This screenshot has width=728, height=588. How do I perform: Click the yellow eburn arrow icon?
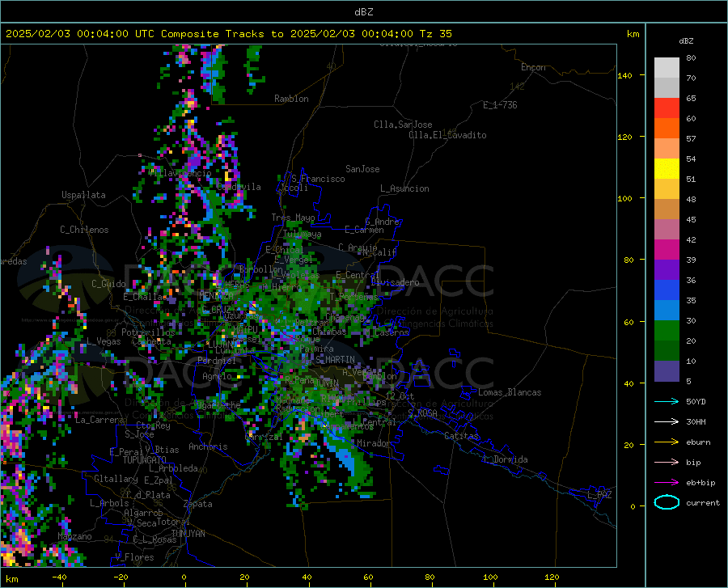tap(667, 442)
